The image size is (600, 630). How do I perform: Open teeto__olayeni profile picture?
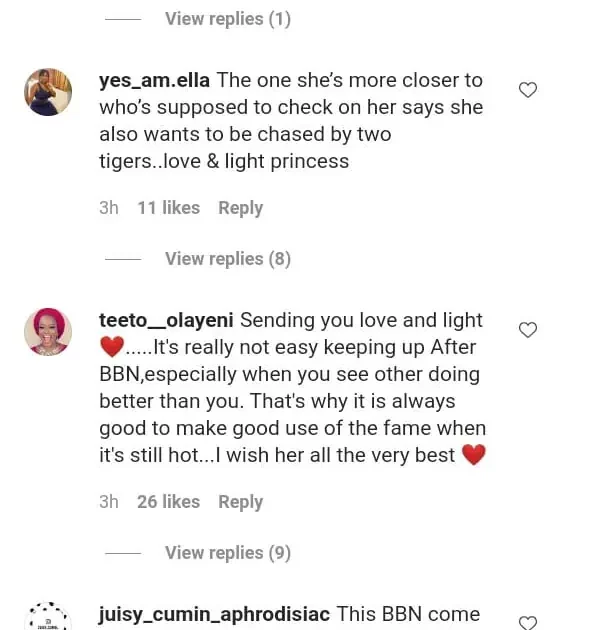tap(48, 331)
